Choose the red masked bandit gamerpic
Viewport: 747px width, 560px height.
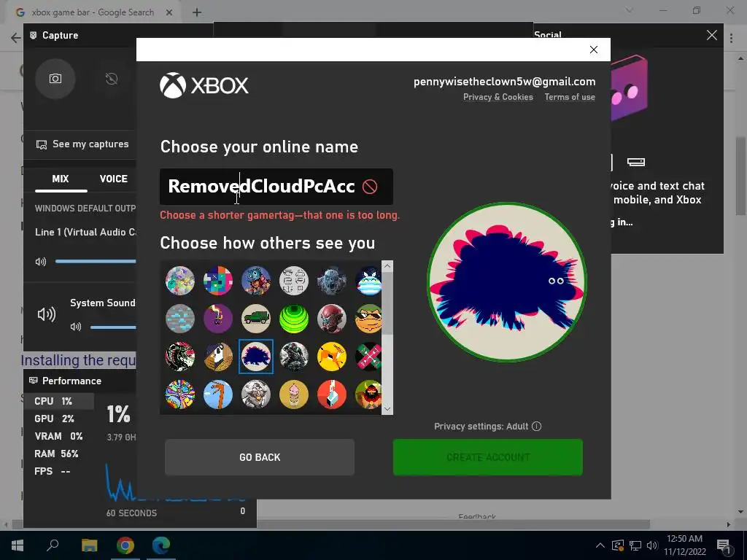[368, 394]
